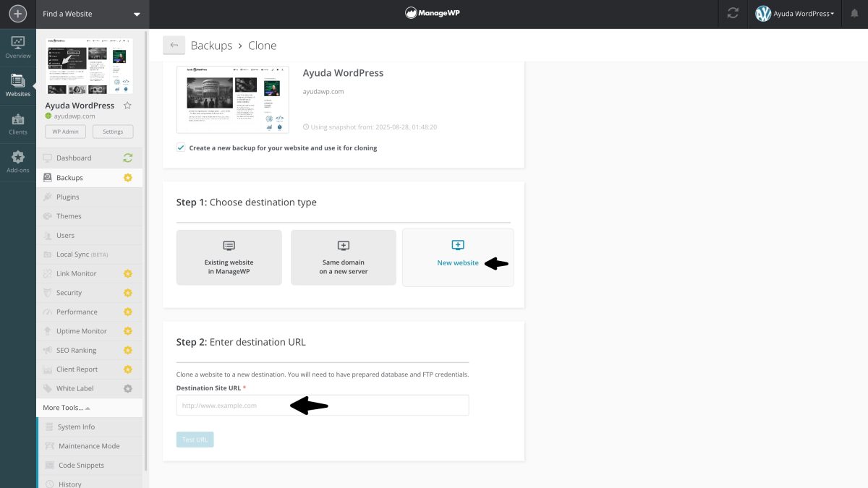Click the sync refresh icon in the top bar
Image resolution: width=868 pixels, height=488 pixels.
733,12
